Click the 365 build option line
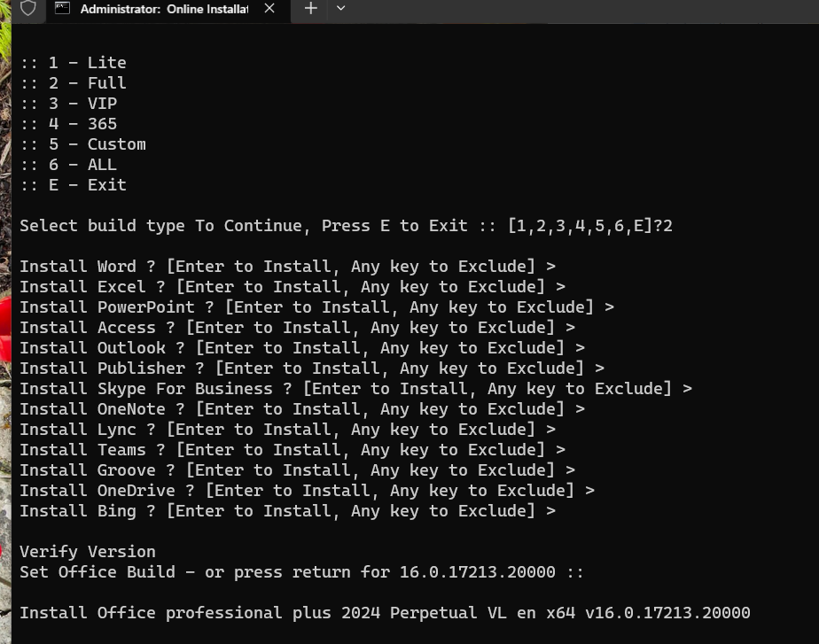 (x=68, y=124)
